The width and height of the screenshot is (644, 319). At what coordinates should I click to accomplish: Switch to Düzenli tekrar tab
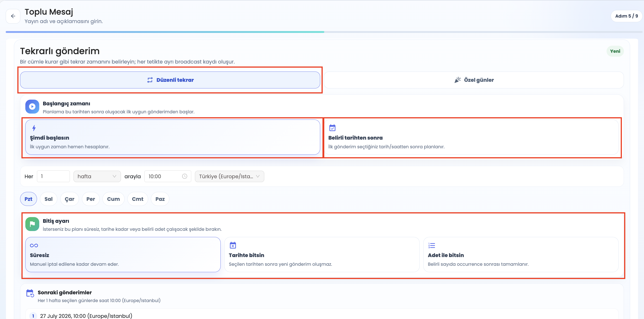[x=170, y=80]
